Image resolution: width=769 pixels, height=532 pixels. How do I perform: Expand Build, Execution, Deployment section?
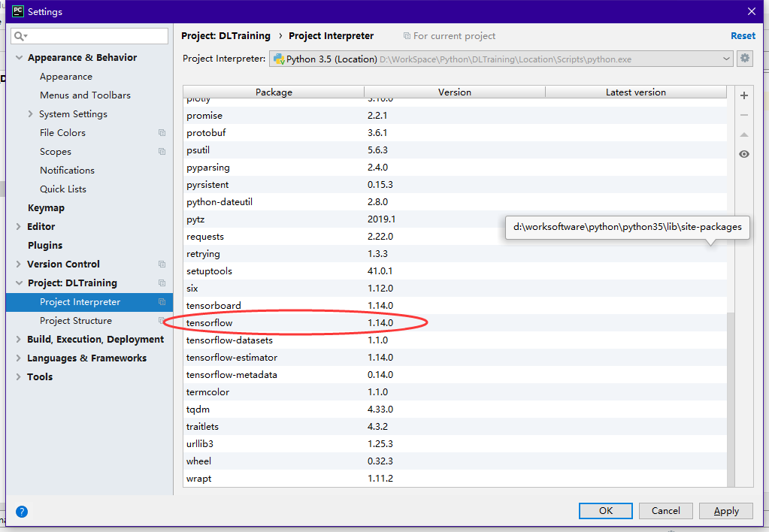(x=19, y=340)
